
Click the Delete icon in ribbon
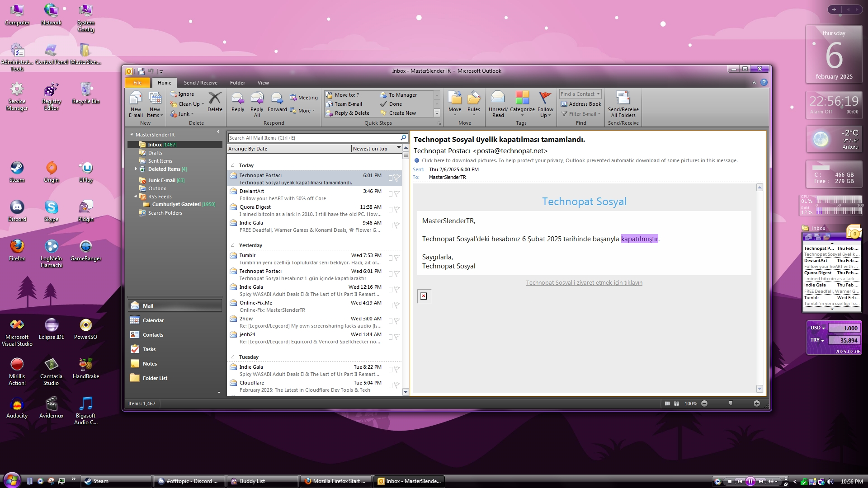tap(215, 102)
